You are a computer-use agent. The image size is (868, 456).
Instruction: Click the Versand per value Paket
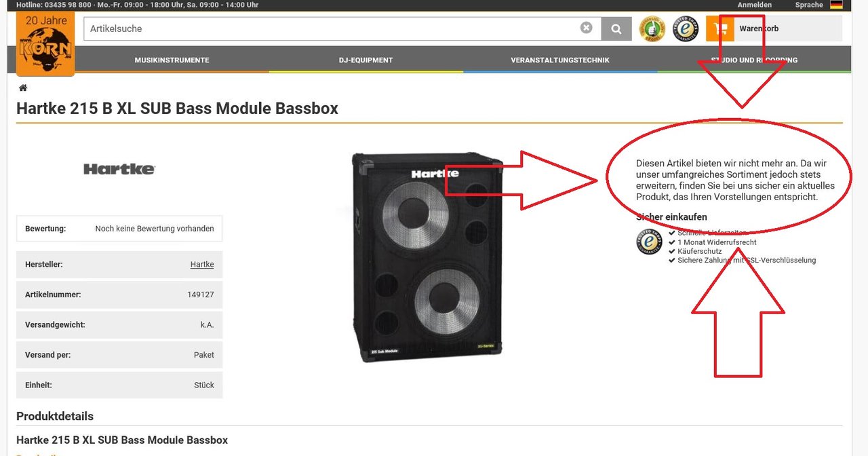click(204, 355)
